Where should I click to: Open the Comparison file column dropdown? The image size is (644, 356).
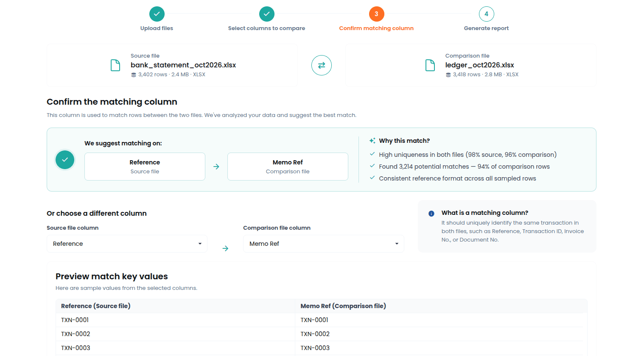(323, 244)
